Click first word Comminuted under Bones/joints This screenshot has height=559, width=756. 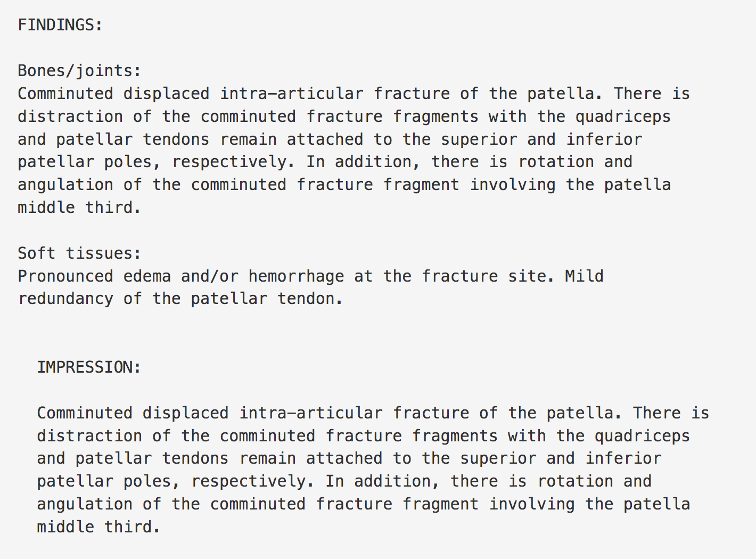65,94
